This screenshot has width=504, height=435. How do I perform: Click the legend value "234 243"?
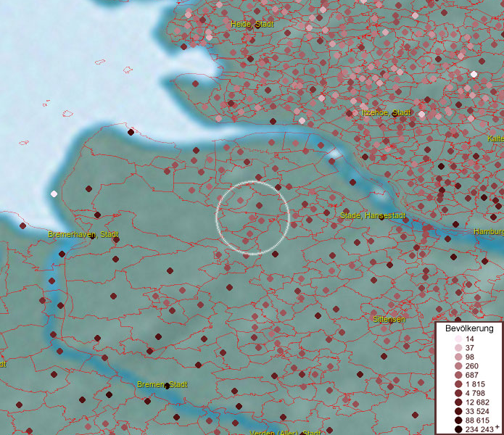479,429
